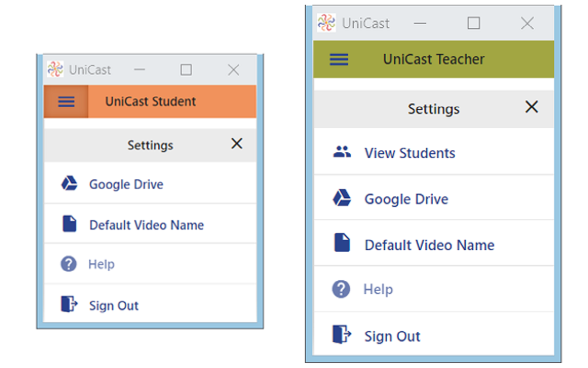Click Sign Out door icon in Teacher window
This screenshot has height=368, width=588.
click(x=342, y=334)
